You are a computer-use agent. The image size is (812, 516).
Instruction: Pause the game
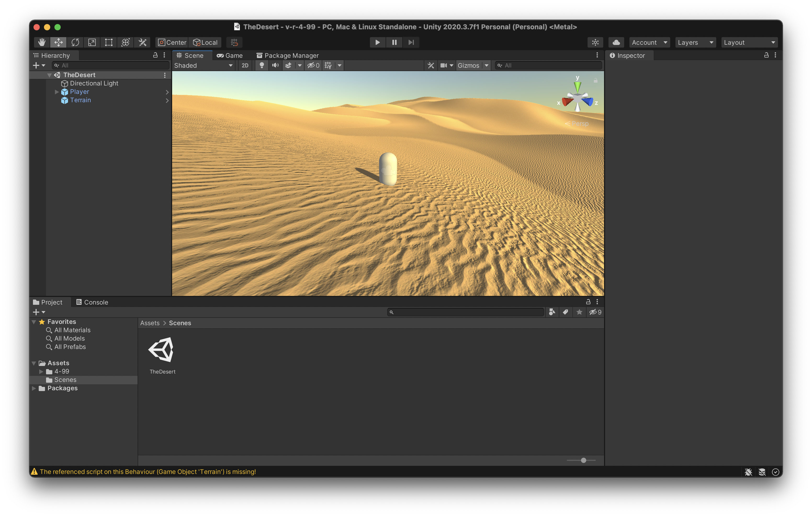click(x=394, y=42)
